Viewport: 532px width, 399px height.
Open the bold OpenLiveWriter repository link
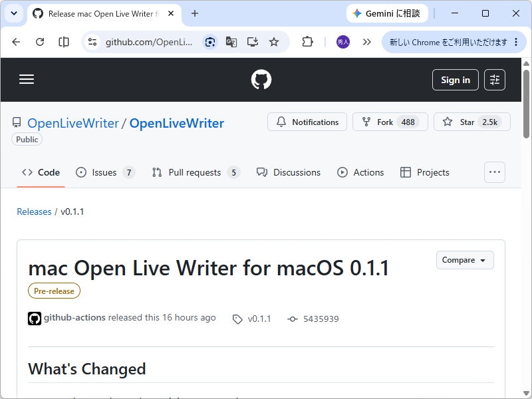click(177, 123)
